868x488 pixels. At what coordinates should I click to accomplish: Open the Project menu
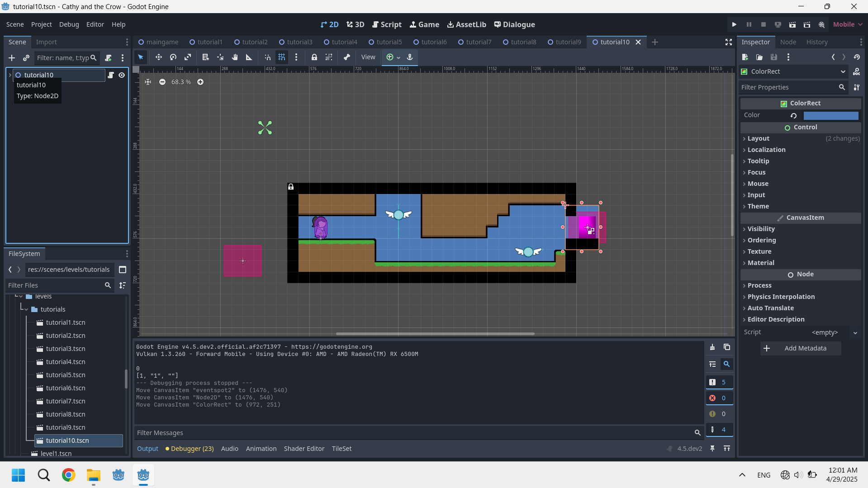[41, 24]
